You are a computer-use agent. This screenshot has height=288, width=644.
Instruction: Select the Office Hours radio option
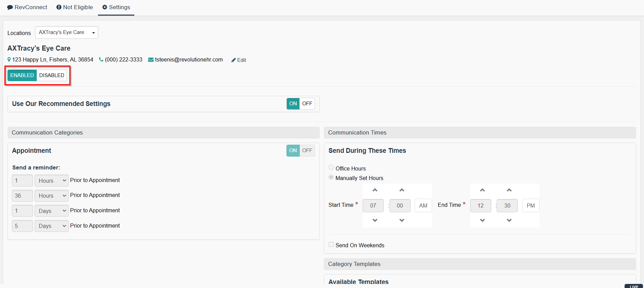[331, 167]
